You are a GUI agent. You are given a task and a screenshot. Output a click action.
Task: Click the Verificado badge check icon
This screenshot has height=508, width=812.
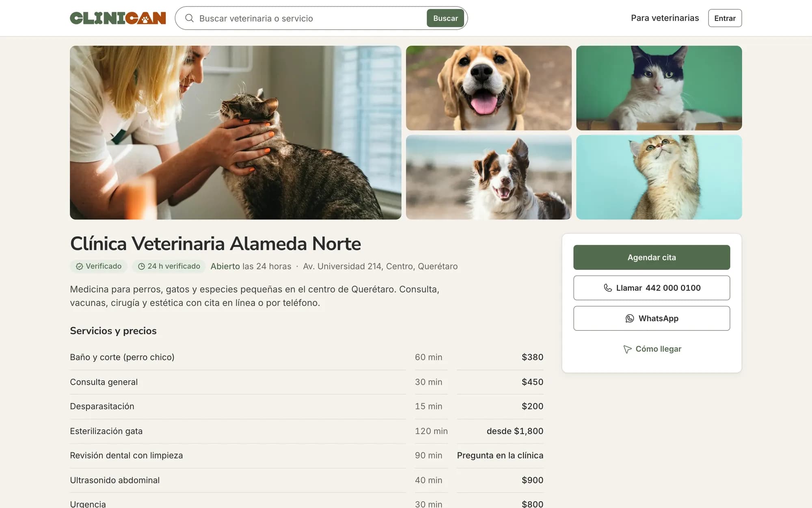(80, 266)
